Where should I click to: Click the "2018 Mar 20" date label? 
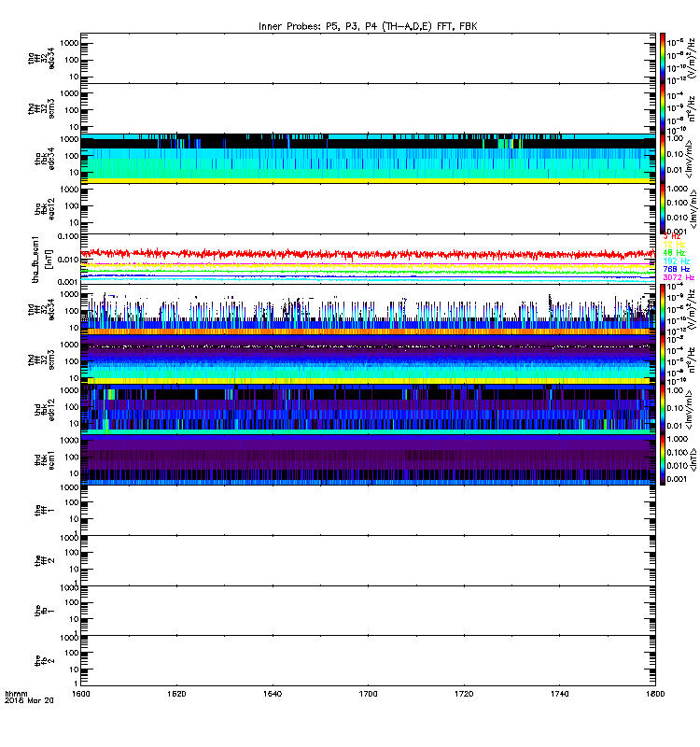[x=29, y=700]
